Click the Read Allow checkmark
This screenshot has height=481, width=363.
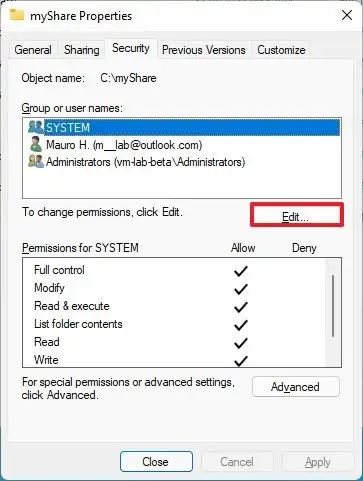(241, 343)
